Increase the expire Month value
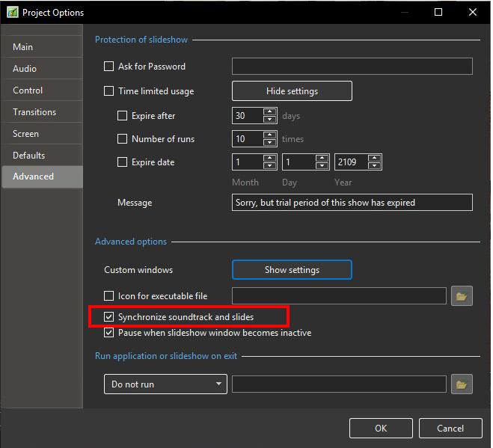The image size is (493, 448). (269, 158)
